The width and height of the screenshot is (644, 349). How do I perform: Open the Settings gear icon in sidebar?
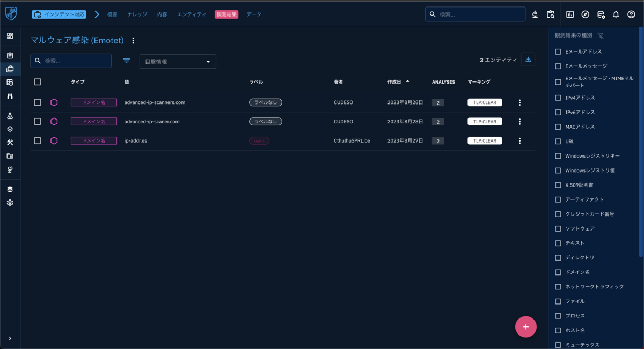[x=10, y=203]
